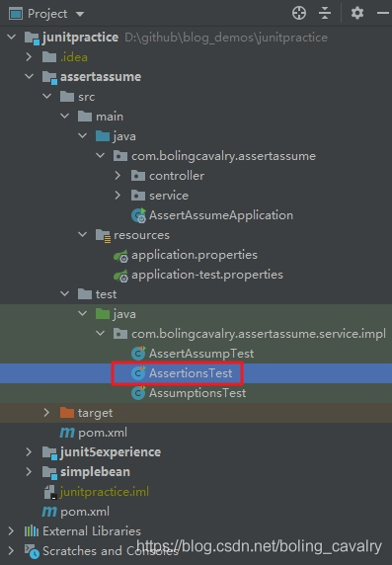Click the locate-in-project crosshair icon
The height and width of the screenshot is (565, 392).
coord(299,13)
